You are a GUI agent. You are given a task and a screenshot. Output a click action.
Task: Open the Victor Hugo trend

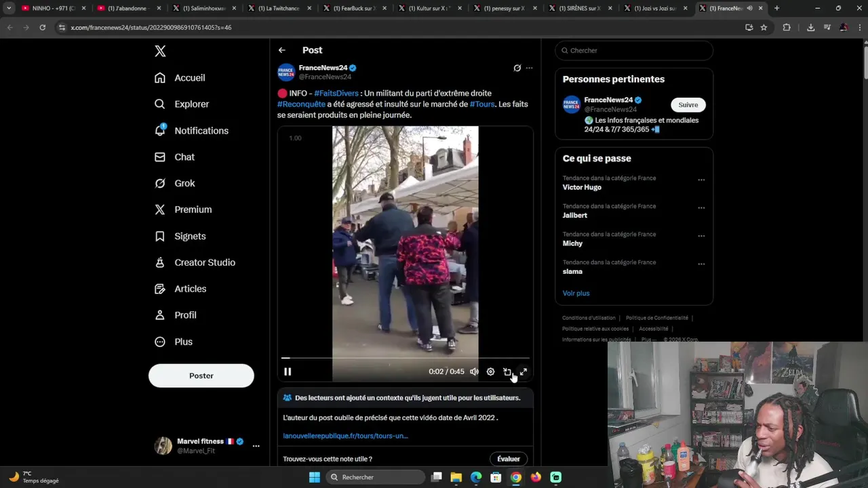click(582, 188)
